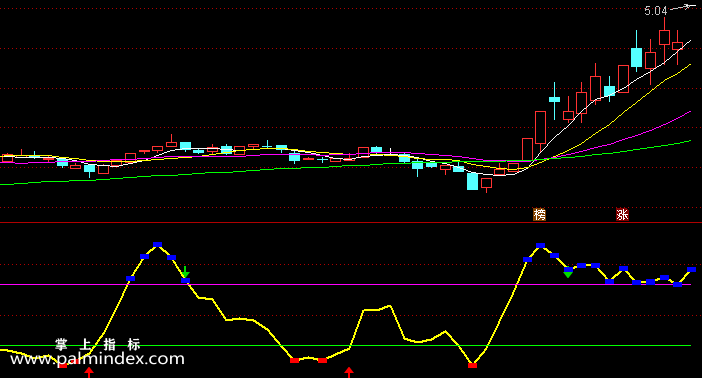Open the www.palmindex.com watermark link
This screenshot has width=702, height=378.
tap(97, 359)
